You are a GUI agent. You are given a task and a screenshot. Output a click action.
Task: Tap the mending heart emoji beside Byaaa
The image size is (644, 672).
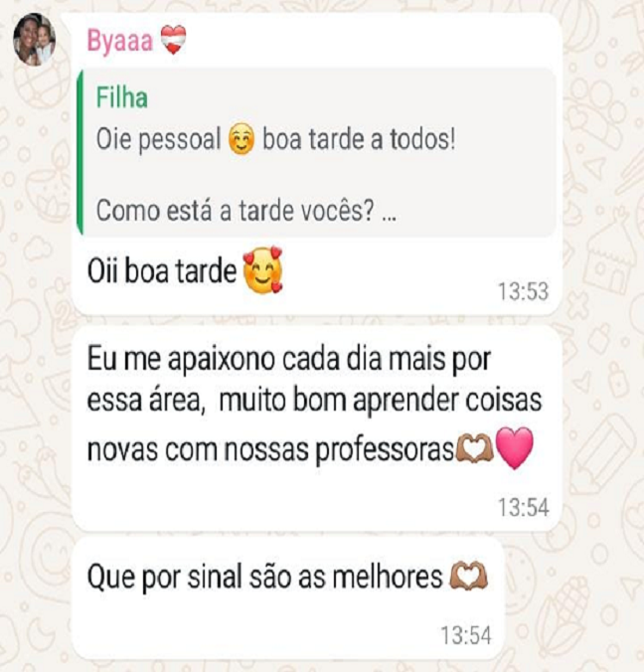[x=173, y=40]
